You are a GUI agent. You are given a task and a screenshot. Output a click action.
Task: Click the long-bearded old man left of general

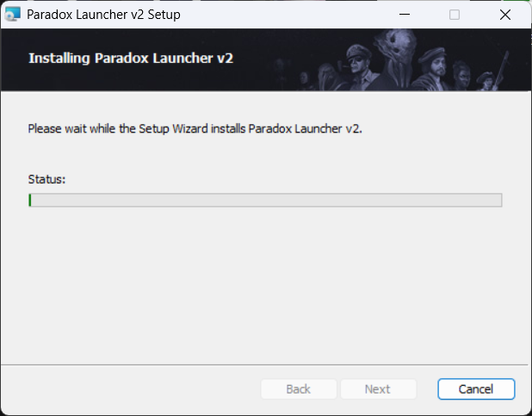click(x=329, y=78)
